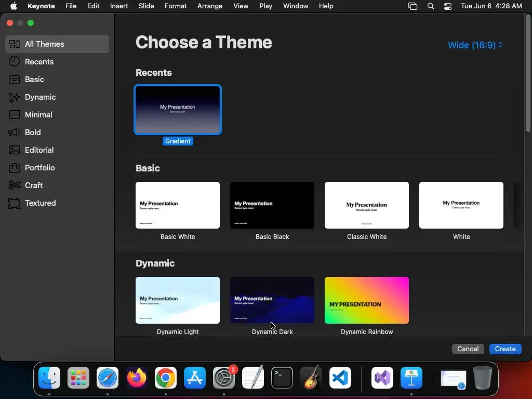Viewport: 532px width, 399px height.
Task: Launch Visual Studio Code from the dock
Action: (x=340, y=378)
